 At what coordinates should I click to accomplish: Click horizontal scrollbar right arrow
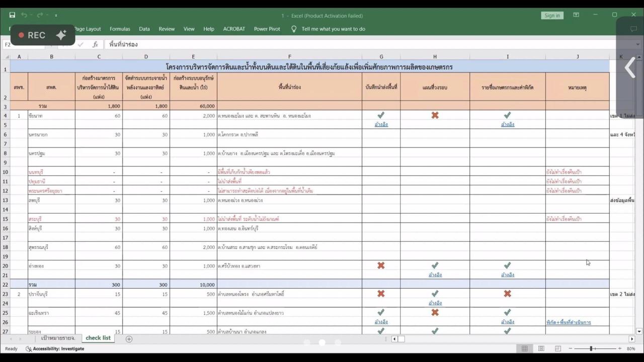[632, 339]
